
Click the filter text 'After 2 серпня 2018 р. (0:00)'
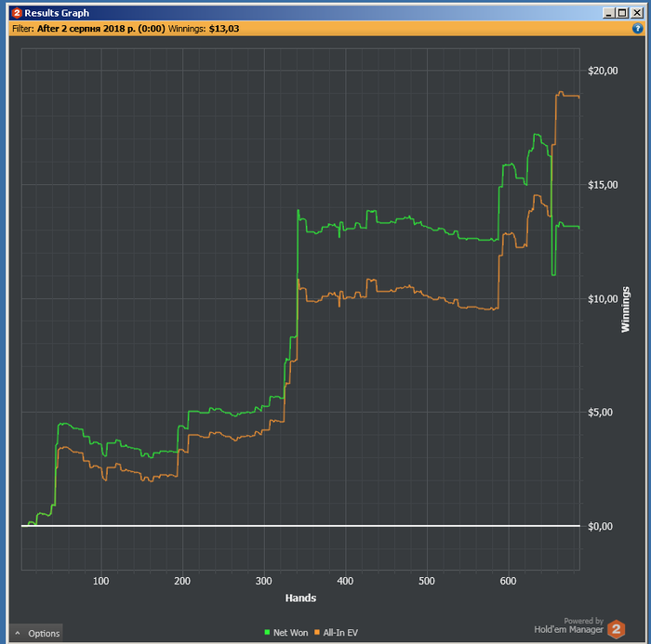[100, 29]
